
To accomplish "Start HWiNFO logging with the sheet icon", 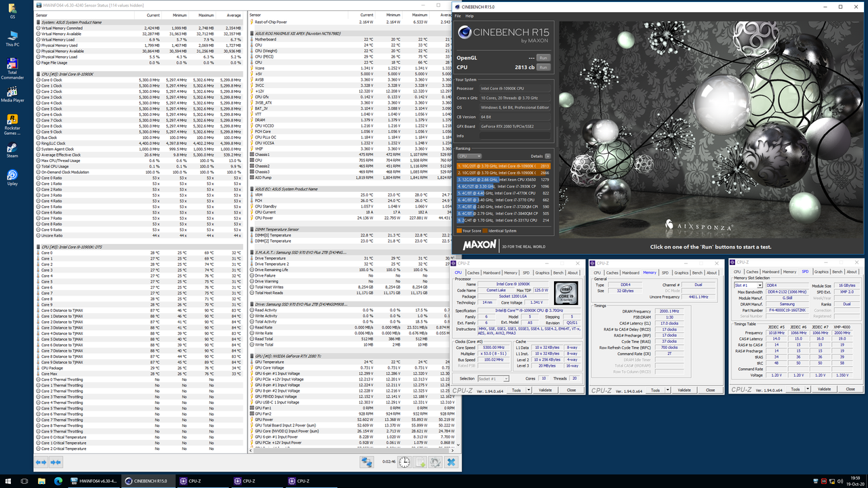I will pyautogui.click(x=420, y=462).
